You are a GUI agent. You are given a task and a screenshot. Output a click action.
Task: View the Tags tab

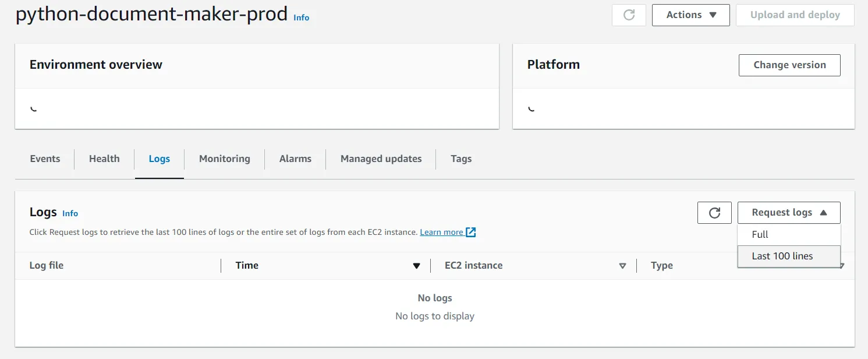click(x=461, y=159)
